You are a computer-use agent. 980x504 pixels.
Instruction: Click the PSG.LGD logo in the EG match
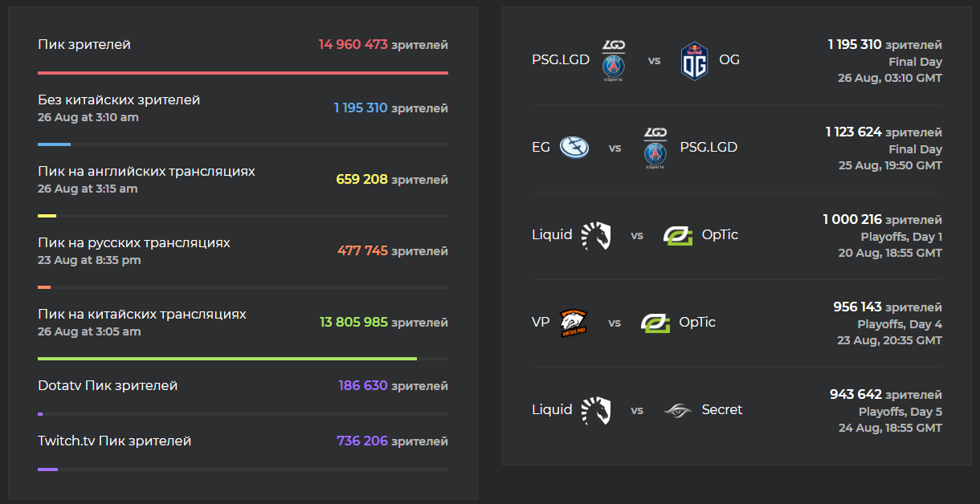click(x=655, y=148)
